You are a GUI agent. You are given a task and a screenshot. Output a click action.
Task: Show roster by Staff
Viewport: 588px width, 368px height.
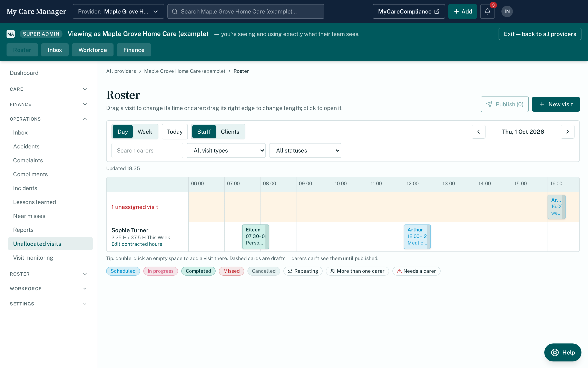(204, 132)
